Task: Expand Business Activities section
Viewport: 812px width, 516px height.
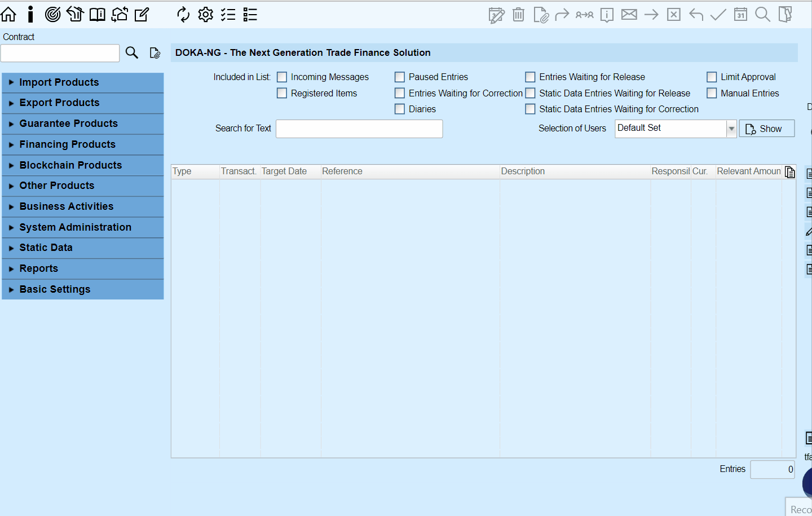Action: point(83,206)
